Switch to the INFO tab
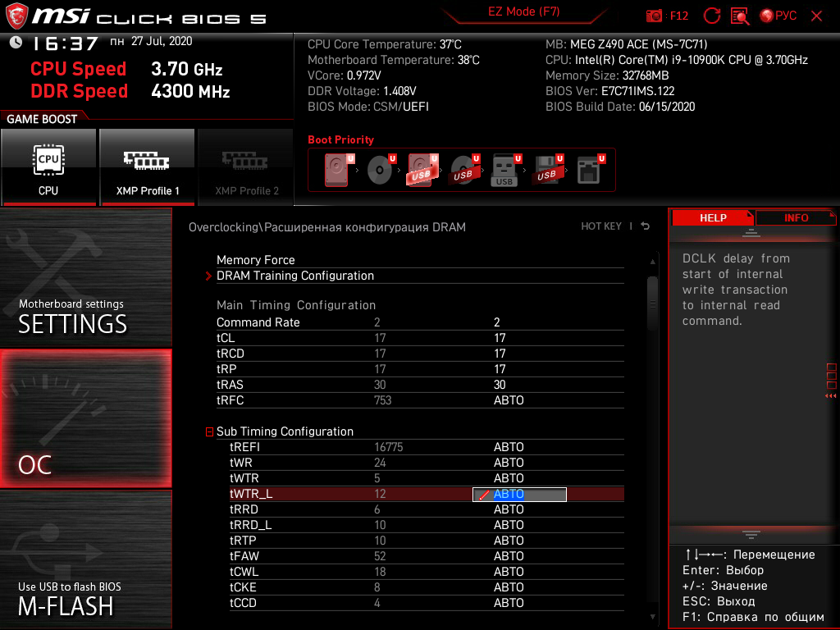The width and height of the screenshot is (840, 630). 796,217
